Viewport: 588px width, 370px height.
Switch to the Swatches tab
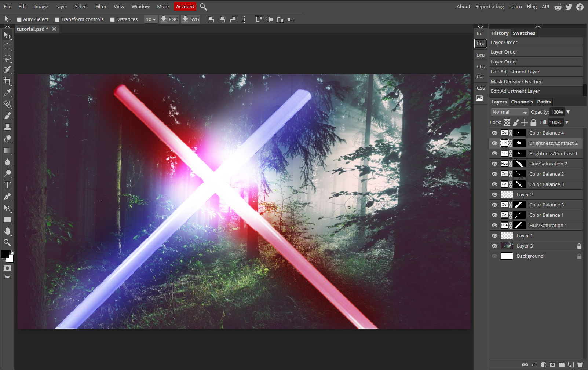tap(524, 33)
